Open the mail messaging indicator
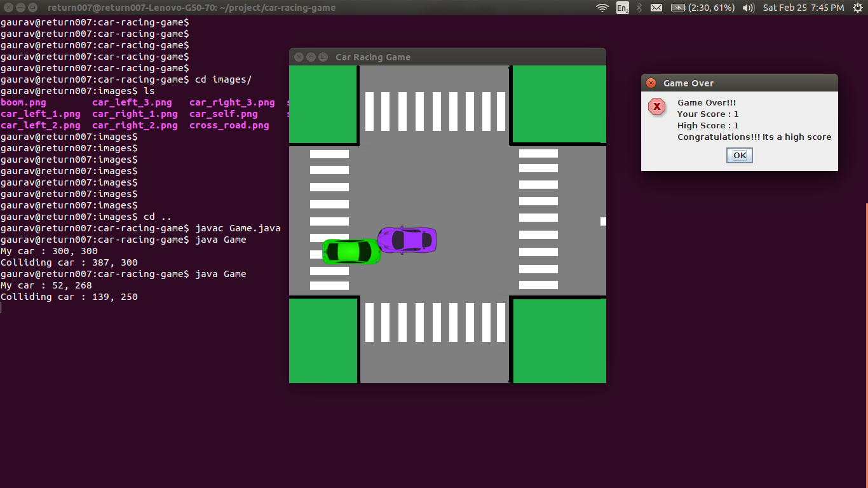The image size is (868, 488). pos(656,8)
